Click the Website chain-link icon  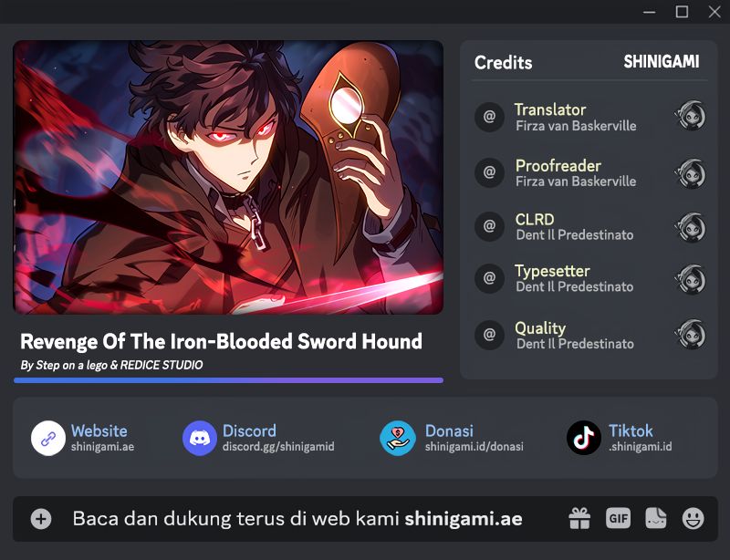tap(48, 438)
